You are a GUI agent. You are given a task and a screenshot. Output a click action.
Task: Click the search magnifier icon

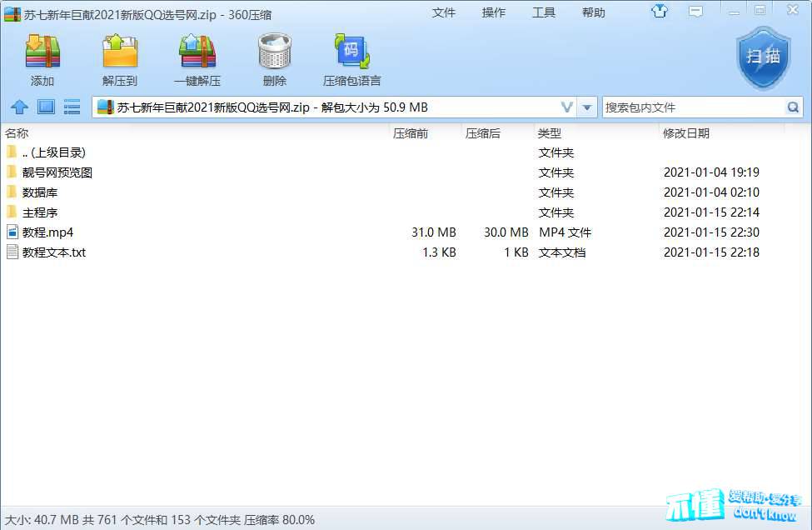coord(793,107)
